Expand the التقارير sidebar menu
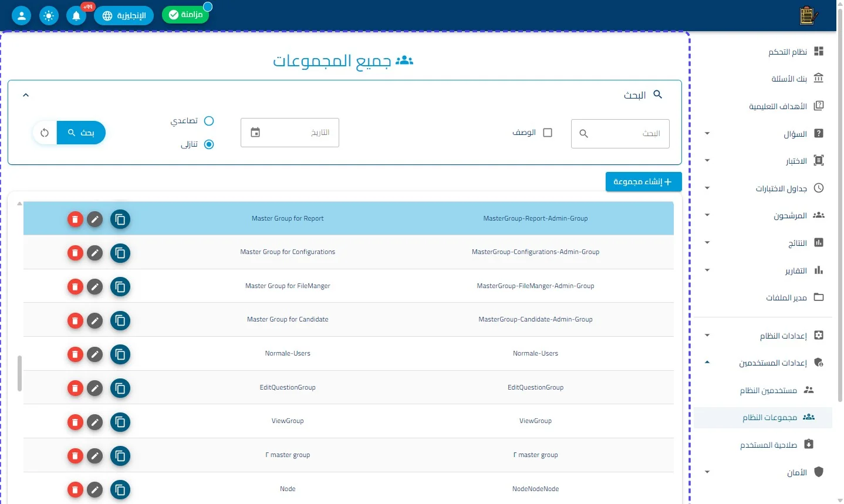 point(707,270)
